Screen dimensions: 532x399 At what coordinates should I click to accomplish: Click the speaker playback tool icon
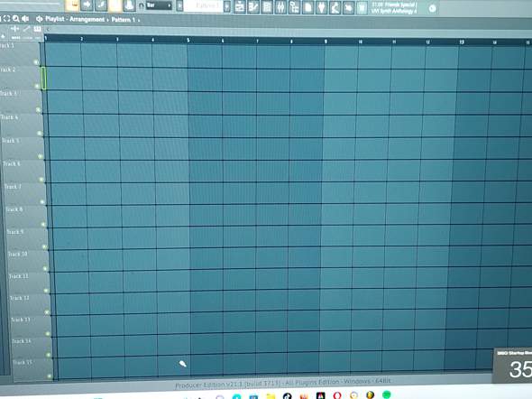25,19
